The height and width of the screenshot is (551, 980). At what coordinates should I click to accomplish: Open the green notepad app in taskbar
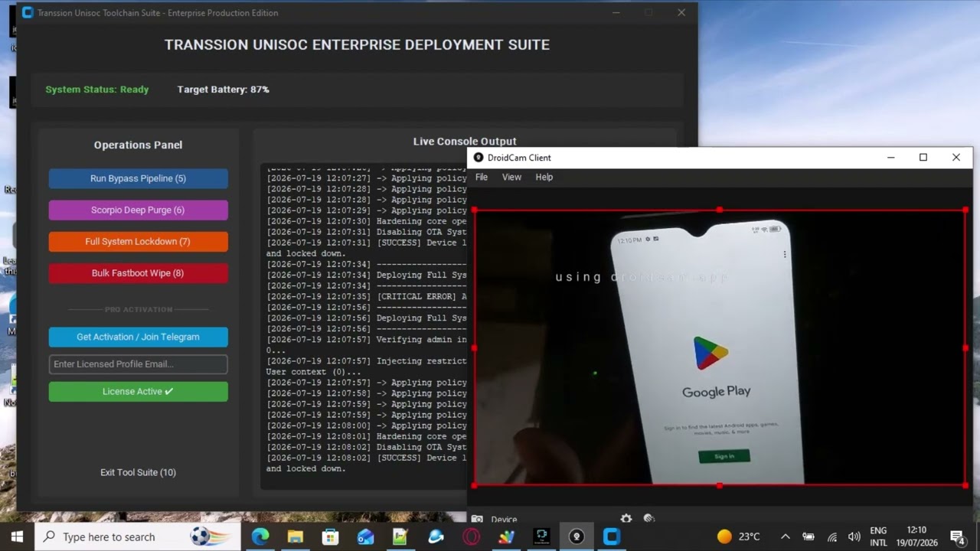[x=400, y=536]
